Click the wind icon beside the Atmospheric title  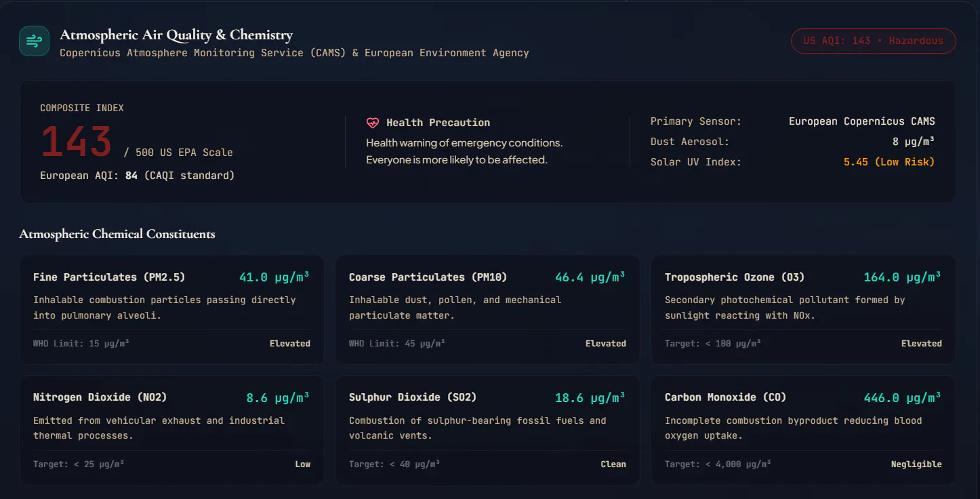click(x=34, y=41)
